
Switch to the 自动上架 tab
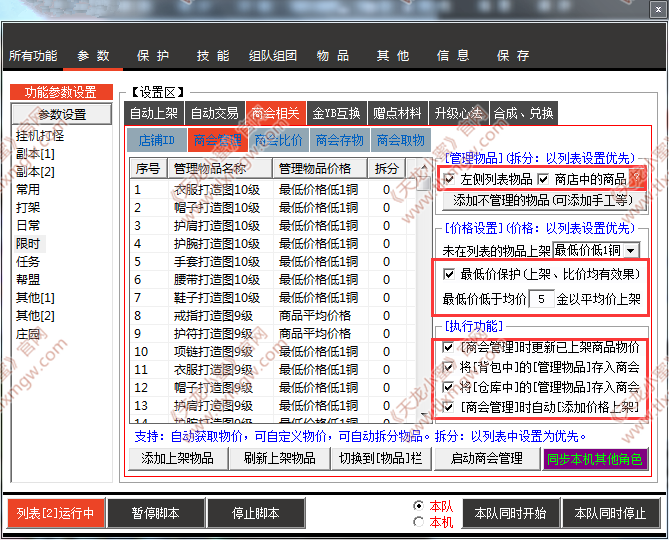154,113
